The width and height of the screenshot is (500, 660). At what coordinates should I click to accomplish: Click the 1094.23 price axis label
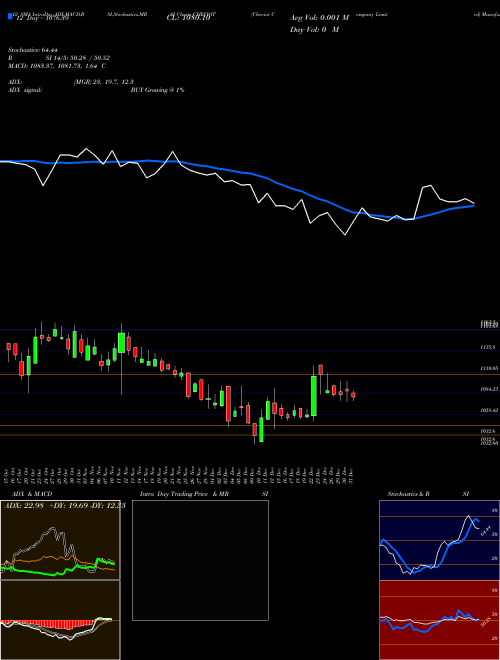[x=489, y=389]
